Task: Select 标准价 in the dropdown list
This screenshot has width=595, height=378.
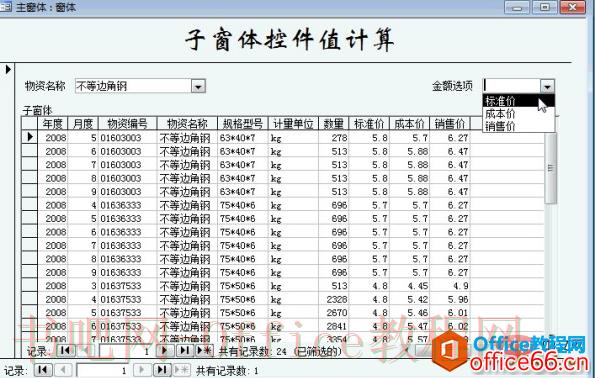Action: tap(518, 101)
